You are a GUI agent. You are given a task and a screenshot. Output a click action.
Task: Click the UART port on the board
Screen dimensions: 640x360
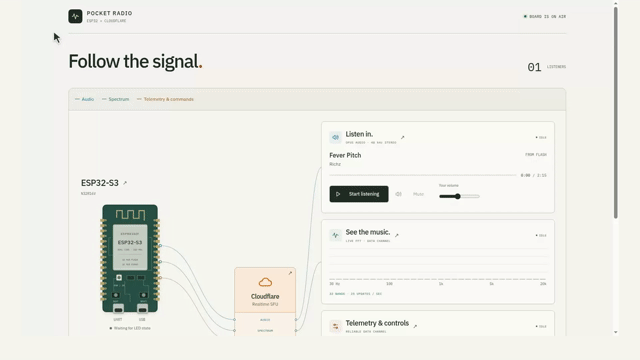pos(118,309)
